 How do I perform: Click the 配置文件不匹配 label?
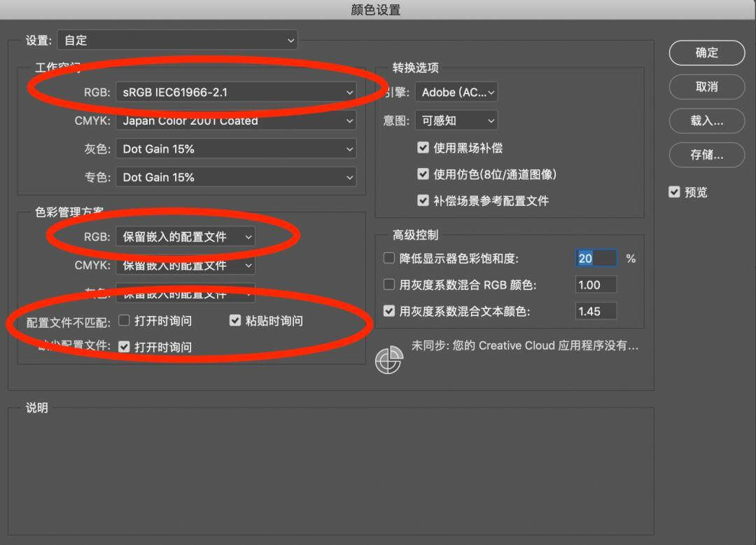(68, 322)
